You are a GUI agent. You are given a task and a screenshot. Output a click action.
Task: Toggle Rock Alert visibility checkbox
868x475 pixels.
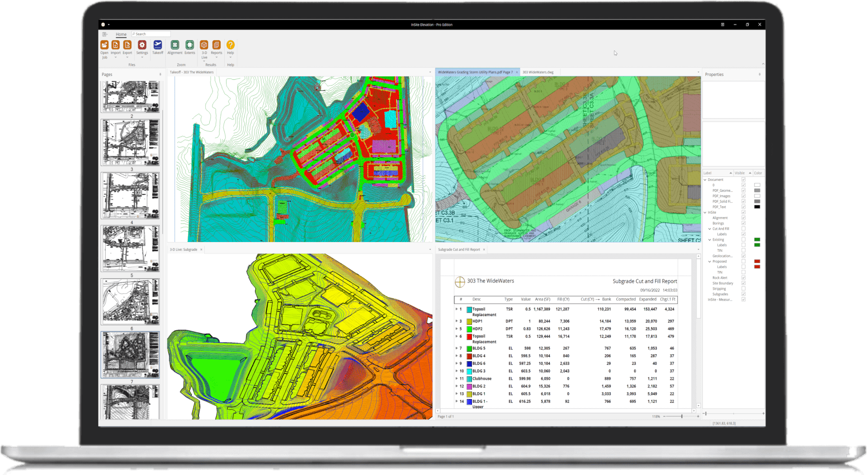tap(743, 278)
